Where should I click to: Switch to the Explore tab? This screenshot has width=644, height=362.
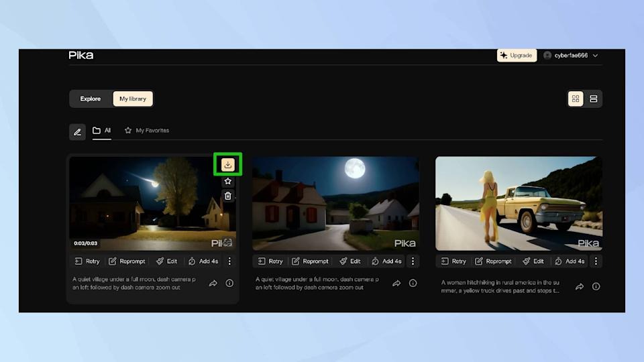(91, 99)
